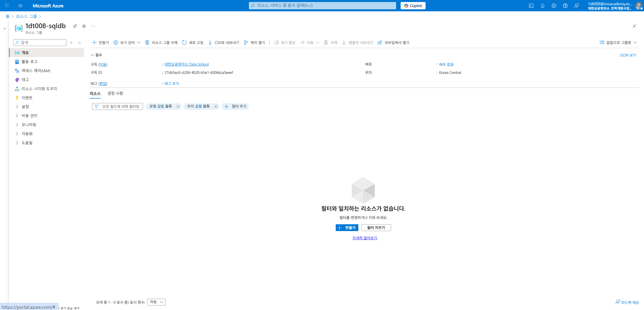Click the help question mark icon
The width and height of the screenshot is (644, 310).
pos(565,6)
